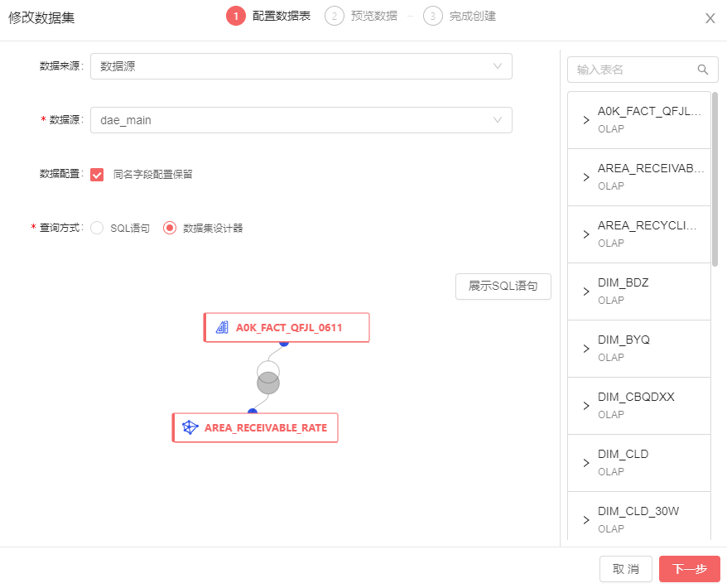727x588 pixels.
Task: Click the 输入表名 search field
Action: pyautogui.click(x=633, y=70)
